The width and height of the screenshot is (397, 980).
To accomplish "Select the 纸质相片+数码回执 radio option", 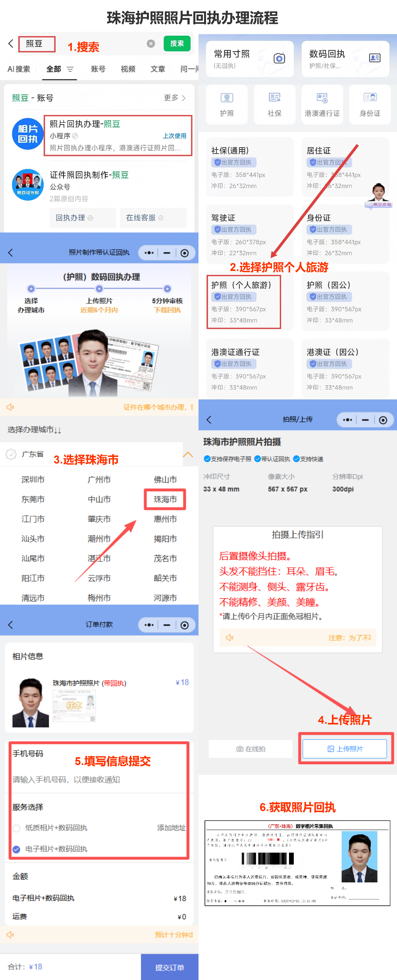I will tap(16, 828).
